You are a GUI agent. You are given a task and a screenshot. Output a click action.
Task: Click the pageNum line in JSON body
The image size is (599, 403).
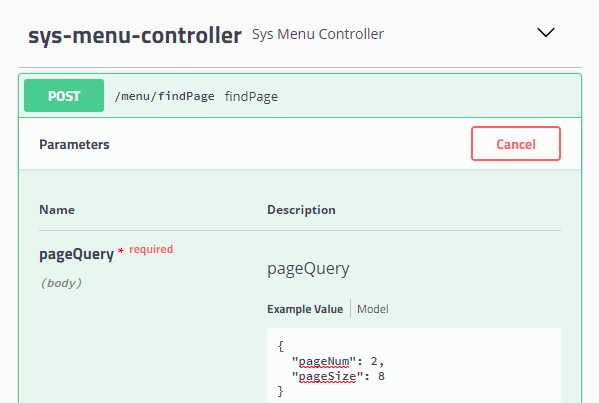[x=338, y=361]
